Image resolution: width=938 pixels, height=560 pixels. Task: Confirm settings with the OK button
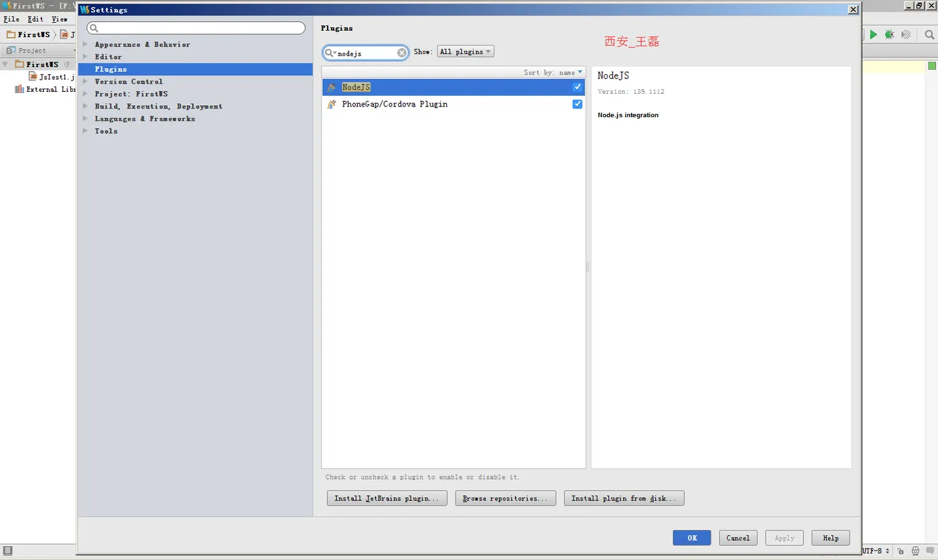[x=692, y=538]
